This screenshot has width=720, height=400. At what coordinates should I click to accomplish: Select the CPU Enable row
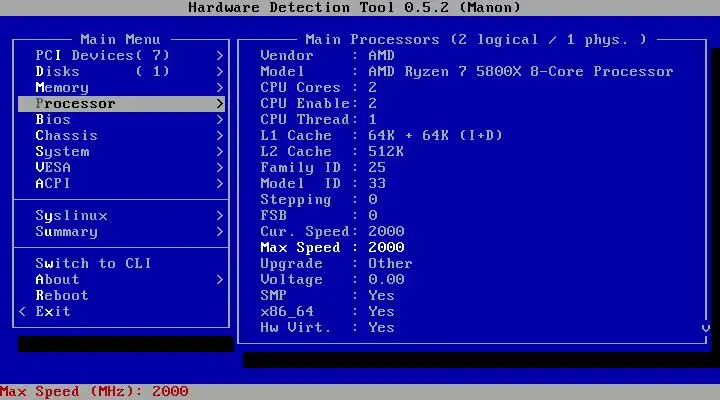[318, 104]
